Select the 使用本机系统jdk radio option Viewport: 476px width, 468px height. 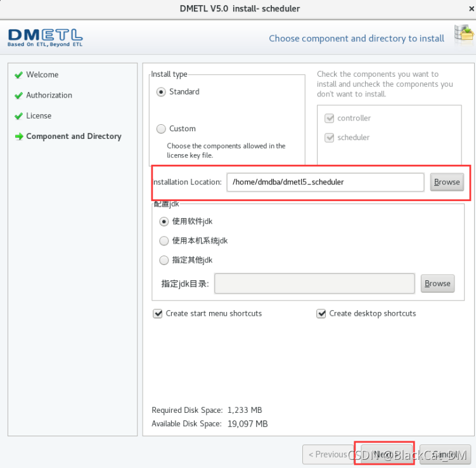[164, 241]
